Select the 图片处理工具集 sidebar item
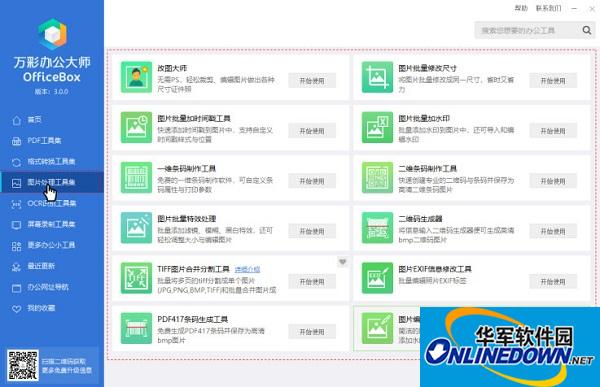This screenshot has width=600, height=387. [x=52, y=182]
